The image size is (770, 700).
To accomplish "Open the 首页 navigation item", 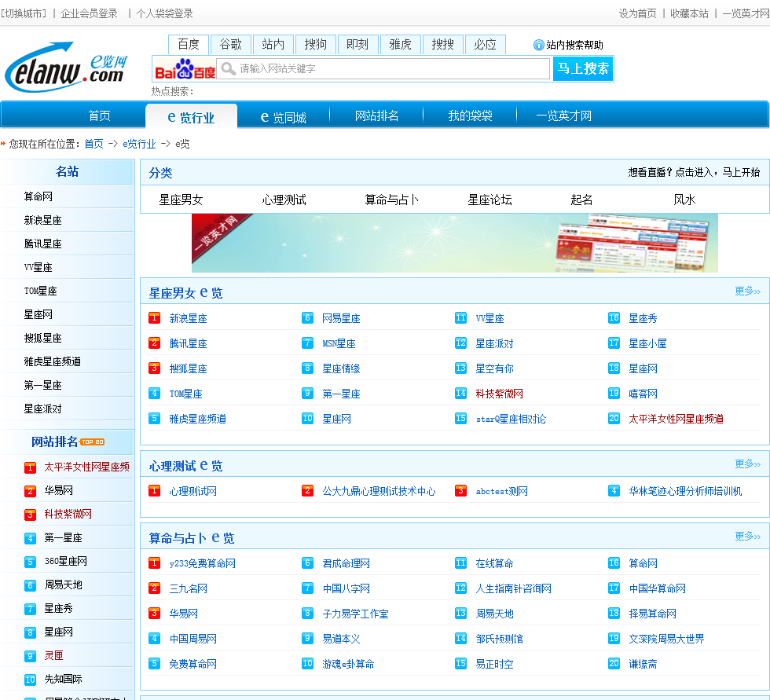I will click(99, 115).
